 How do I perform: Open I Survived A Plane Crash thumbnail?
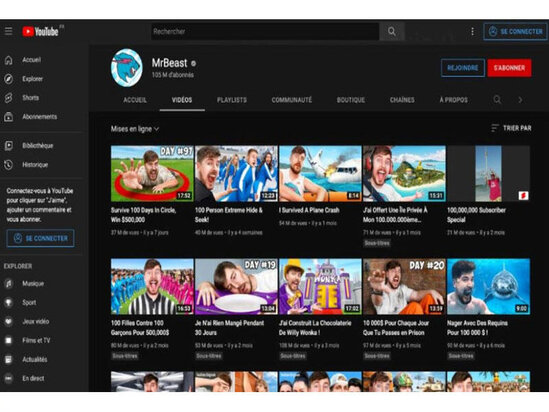coord(320,174)
